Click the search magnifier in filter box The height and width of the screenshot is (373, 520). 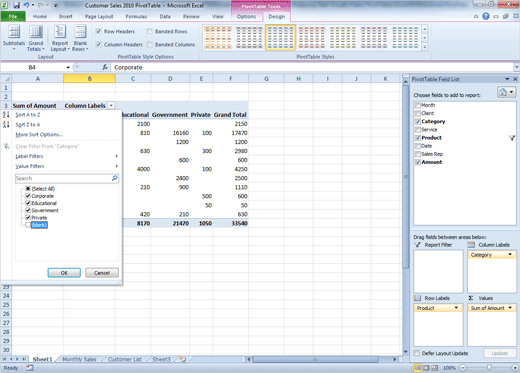click(114, 178)
